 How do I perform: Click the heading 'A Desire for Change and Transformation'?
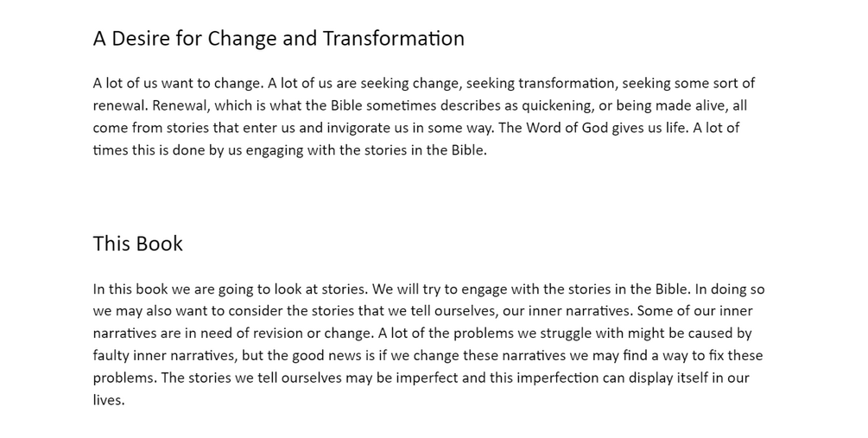click(x=278, y=39)
